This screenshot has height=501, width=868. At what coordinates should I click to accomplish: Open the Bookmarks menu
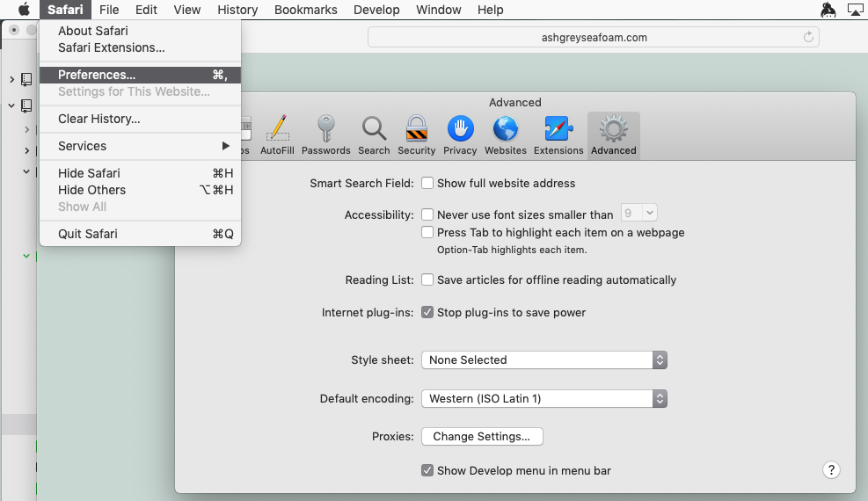(305, 10)
